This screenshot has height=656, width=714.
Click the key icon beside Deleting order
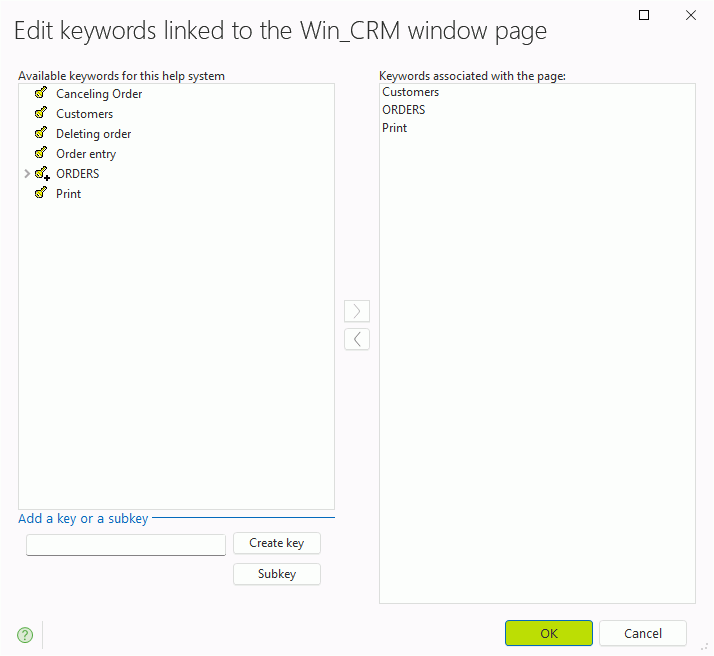41,134
